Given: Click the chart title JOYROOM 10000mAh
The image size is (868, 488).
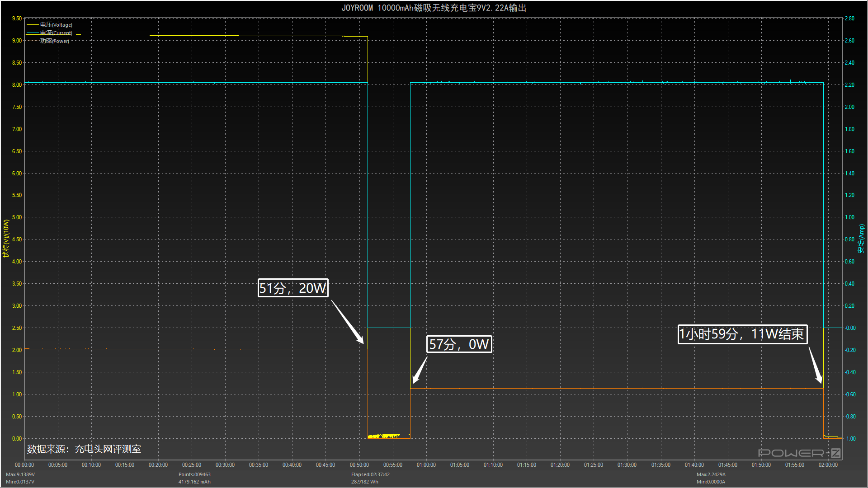Looking at the screenshot, I should coord(434,8).
